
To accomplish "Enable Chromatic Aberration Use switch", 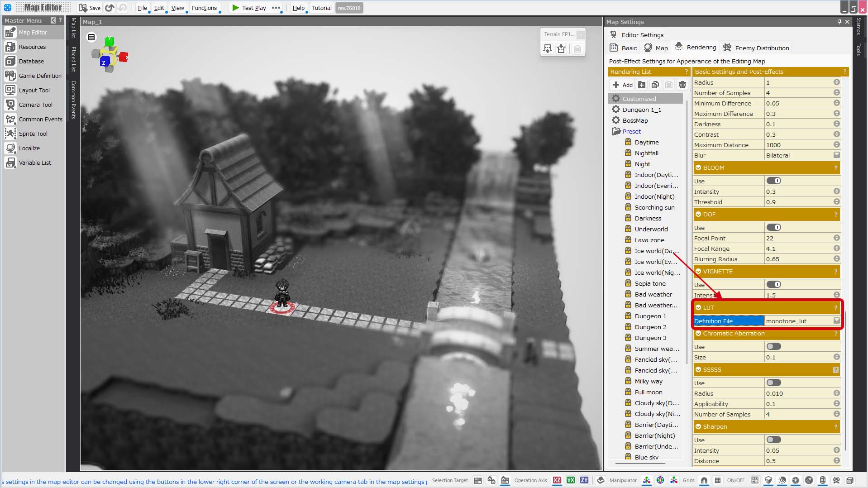I will [x=774, y=346].
